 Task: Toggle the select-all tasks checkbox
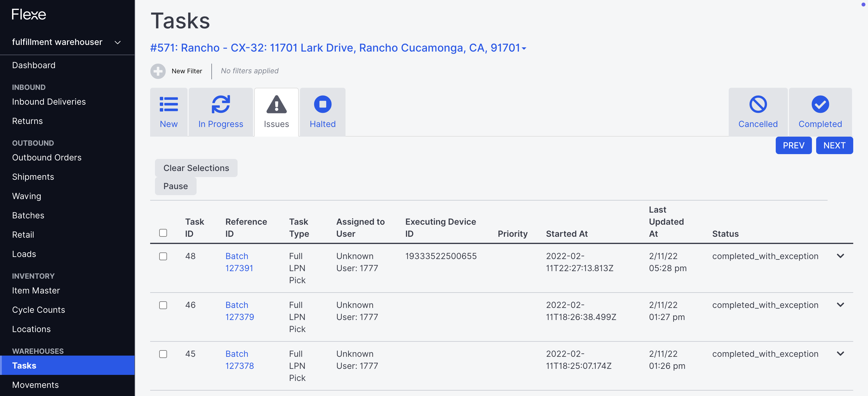point(163,233)
